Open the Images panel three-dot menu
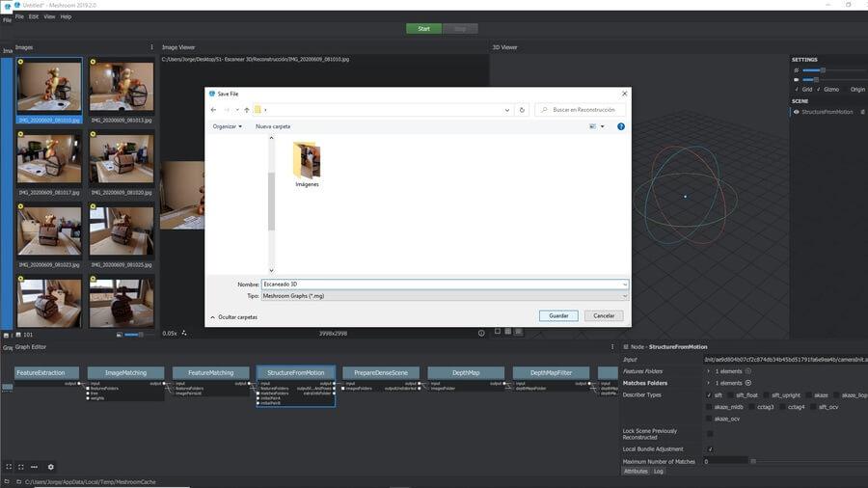This screenshot has width=868, height=488. pyautogui.click(x=151, y=46)
